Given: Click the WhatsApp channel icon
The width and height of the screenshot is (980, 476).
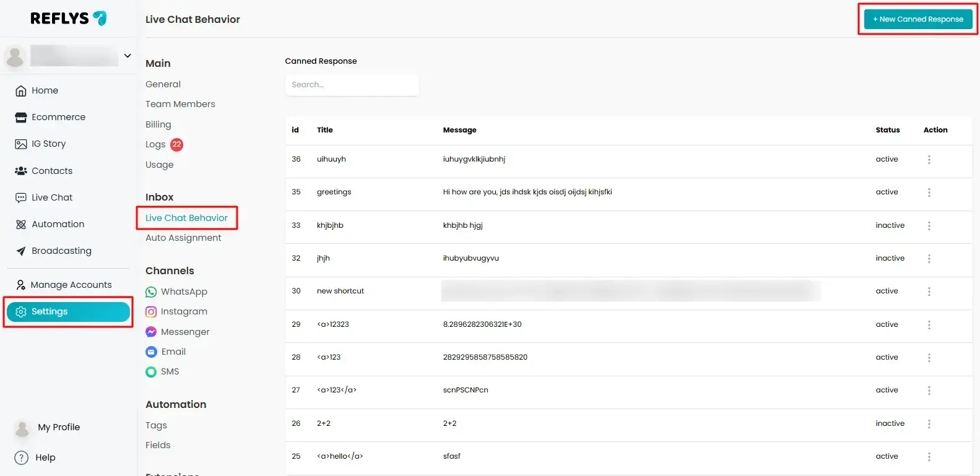Looking at the screenshot, I should (151, 292).
